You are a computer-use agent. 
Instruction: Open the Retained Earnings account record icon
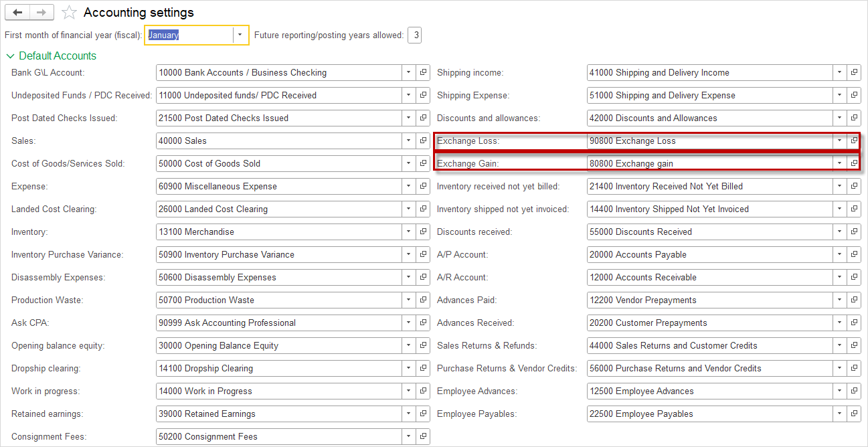tap(423, 414)
